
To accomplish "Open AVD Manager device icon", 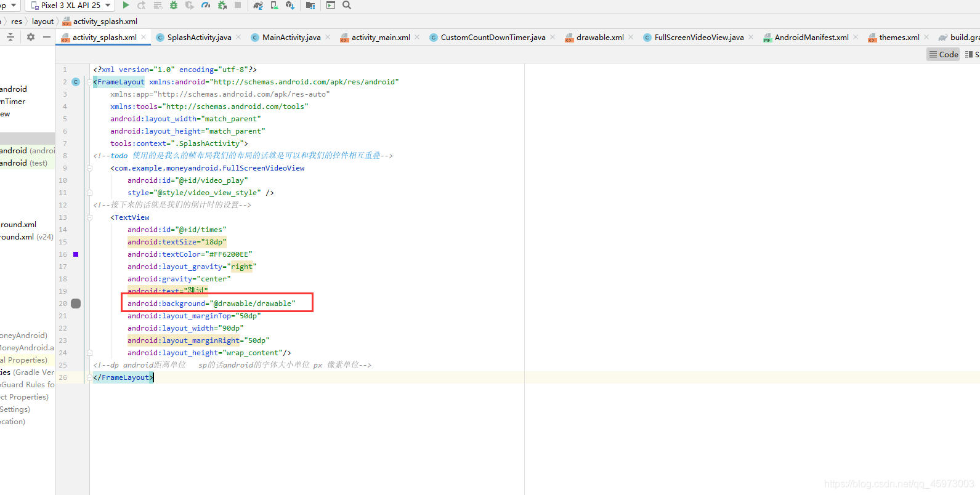I will coord(274,5).
